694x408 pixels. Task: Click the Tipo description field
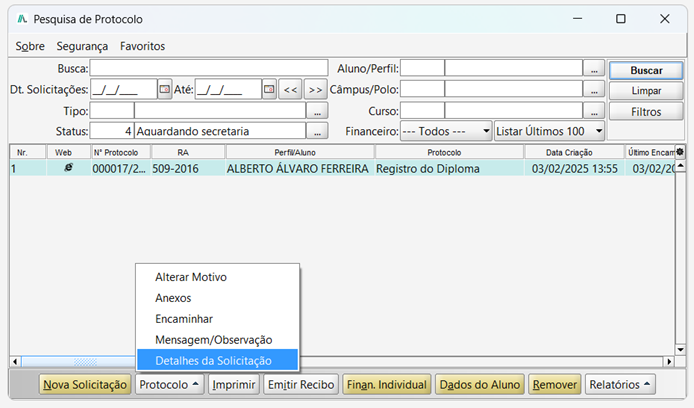click(220, 111)
